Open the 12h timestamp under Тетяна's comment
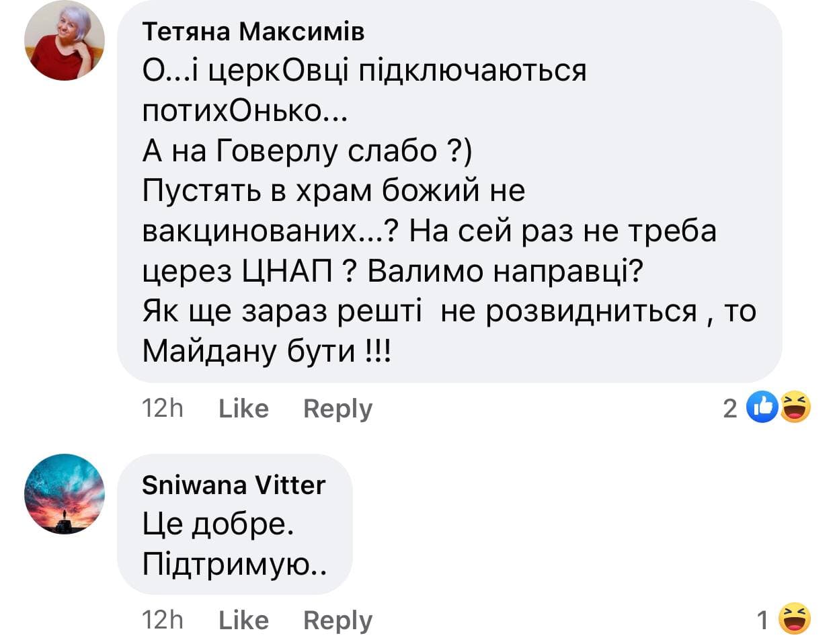 pos(162,408)
